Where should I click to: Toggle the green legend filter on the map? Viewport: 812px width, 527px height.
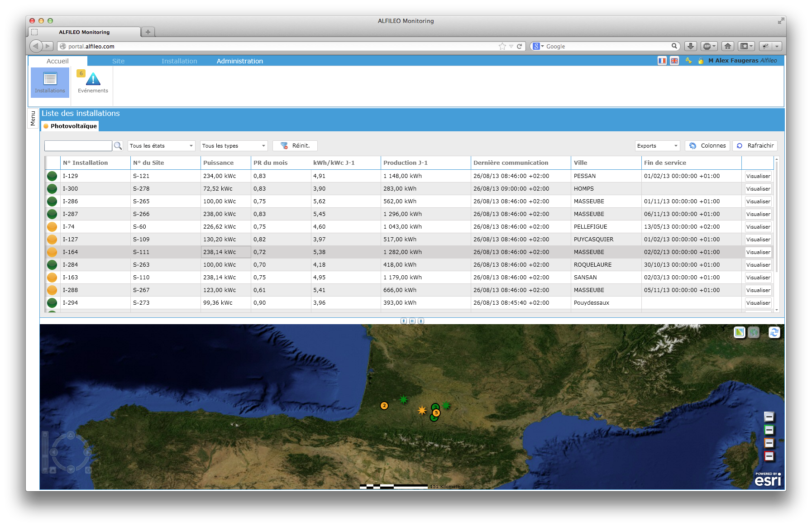click(769, 430)
